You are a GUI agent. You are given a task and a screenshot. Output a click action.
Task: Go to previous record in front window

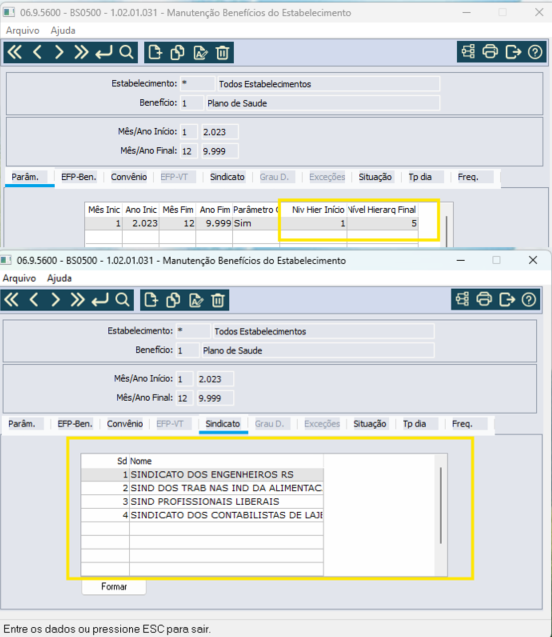click(34, 300)
